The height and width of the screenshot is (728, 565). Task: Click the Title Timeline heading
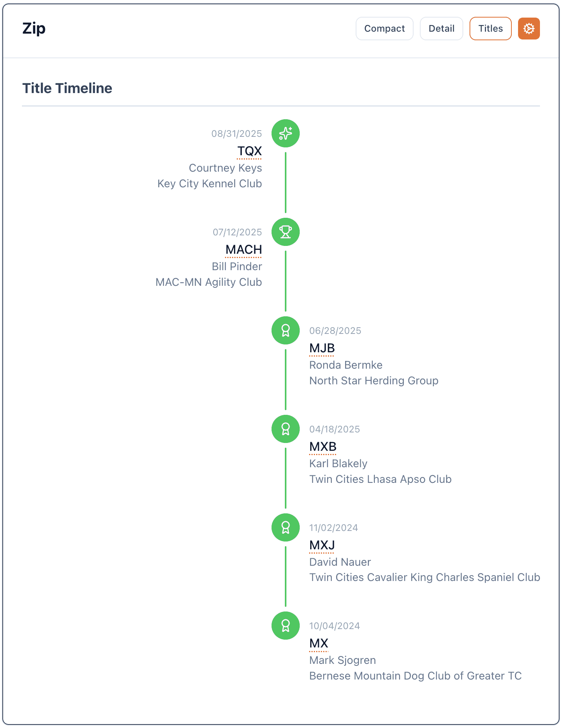tap(67, 88)
